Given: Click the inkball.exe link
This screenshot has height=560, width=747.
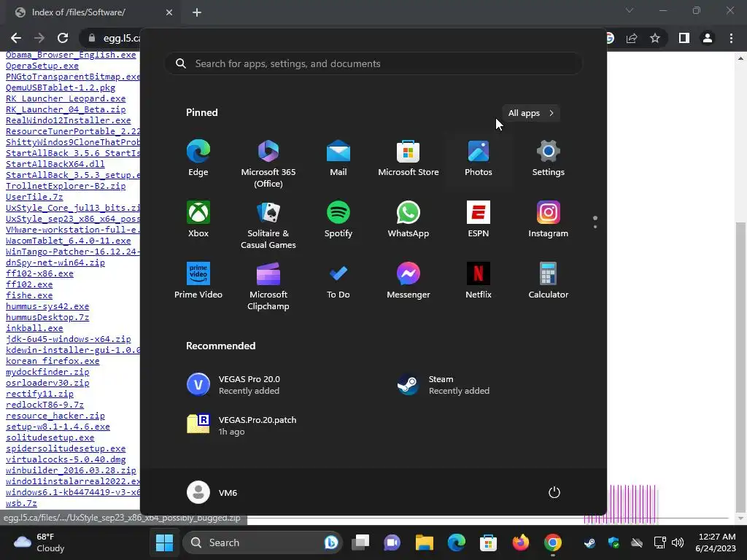Looking at the screenshot, I should click(34, 328).
